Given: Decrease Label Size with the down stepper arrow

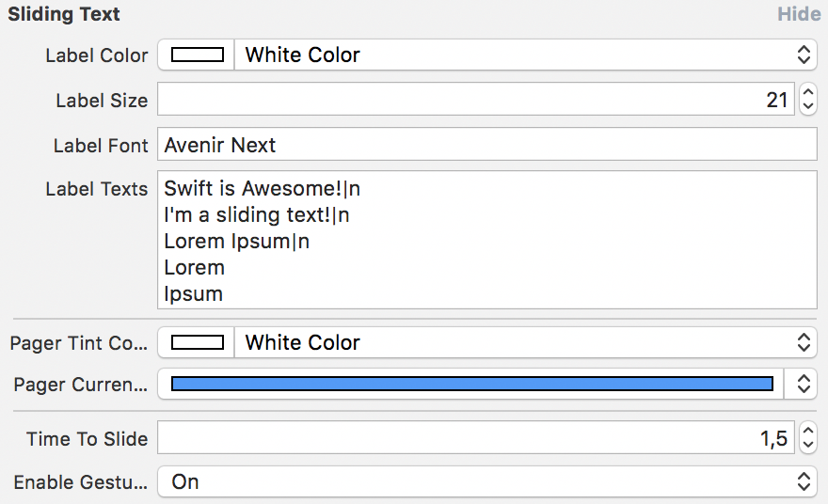Looking at the screenshot, I should (x=807, y=105).
